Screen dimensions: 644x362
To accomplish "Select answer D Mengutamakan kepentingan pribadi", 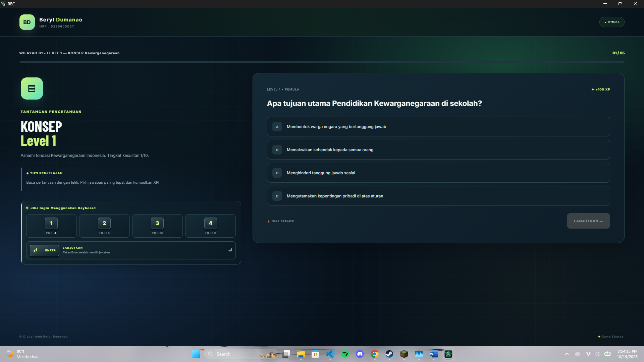I will point(438,196).
